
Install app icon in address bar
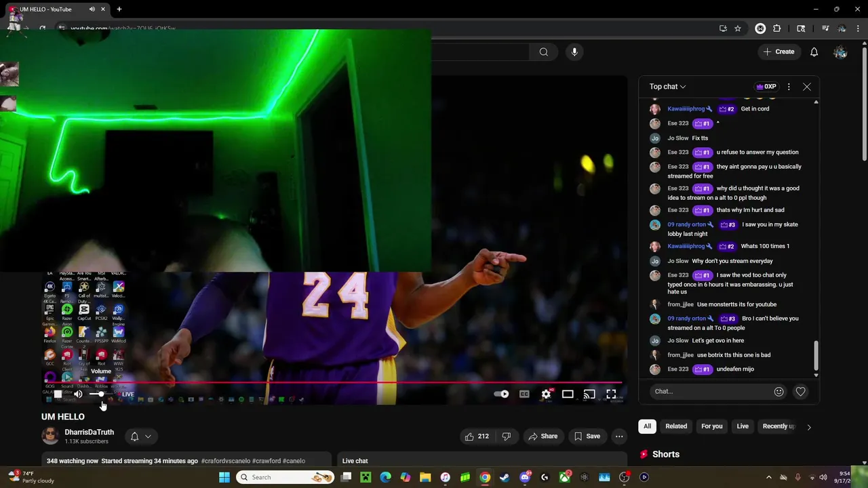click(x=723, y=28)
